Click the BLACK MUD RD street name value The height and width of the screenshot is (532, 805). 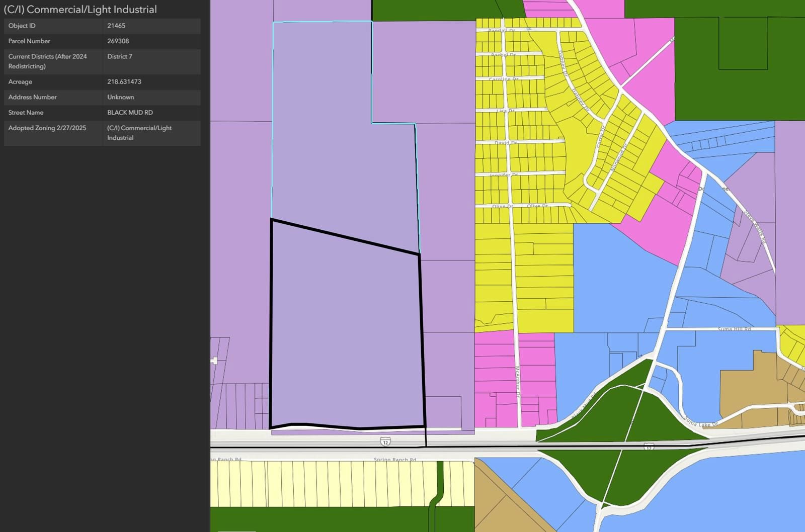130,113
